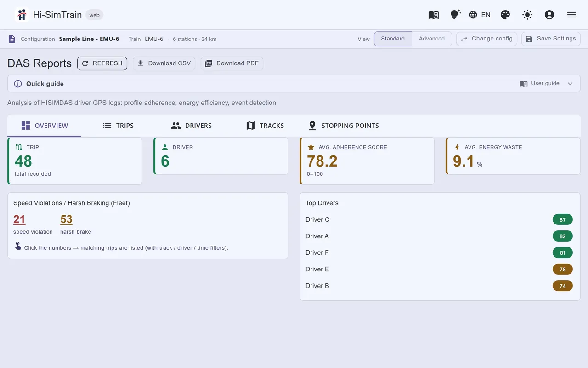
Task: Open the color palette theme icon
Action: tap(505, 15)
